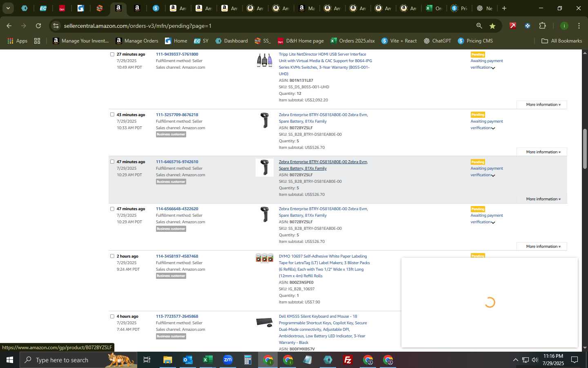This screenshot has height=368, width=588.
Task: Open order 111-3257709-8676218 details
Action: click(x=177, y=114)
